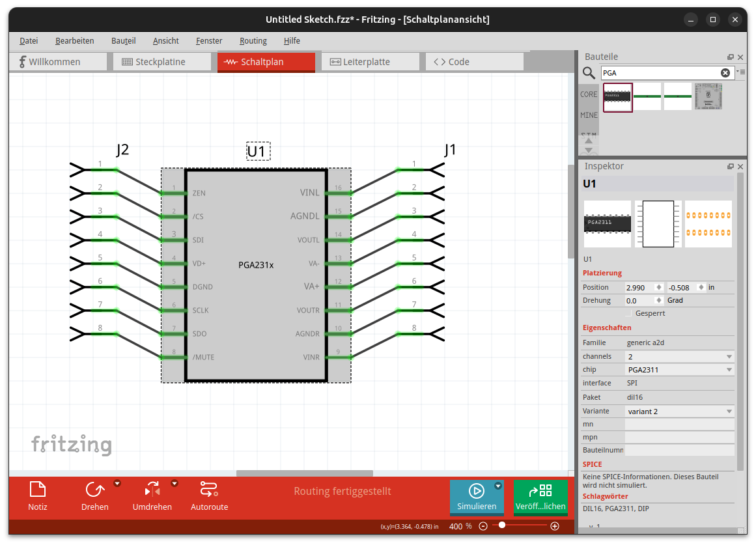The width and height of the screenshot is (756, 545).
Task: Open the Fenster menu
Action: point(209,41)
